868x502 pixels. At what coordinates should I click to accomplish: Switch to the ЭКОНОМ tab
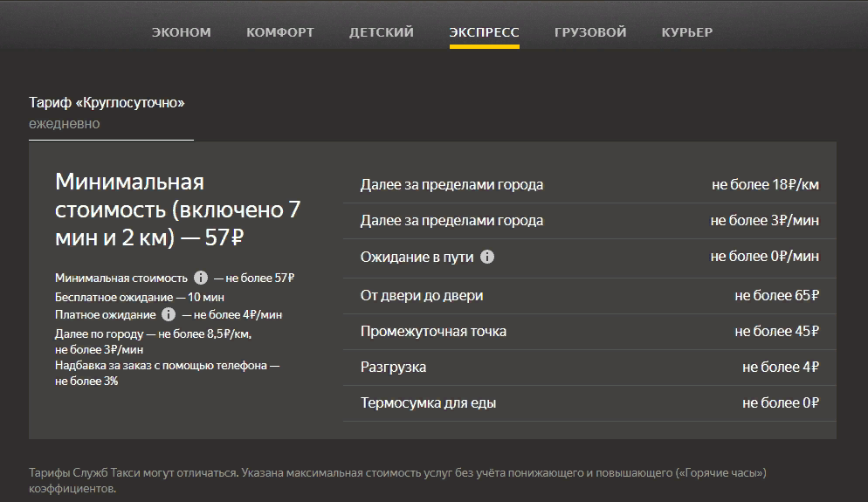coord(181,32)
